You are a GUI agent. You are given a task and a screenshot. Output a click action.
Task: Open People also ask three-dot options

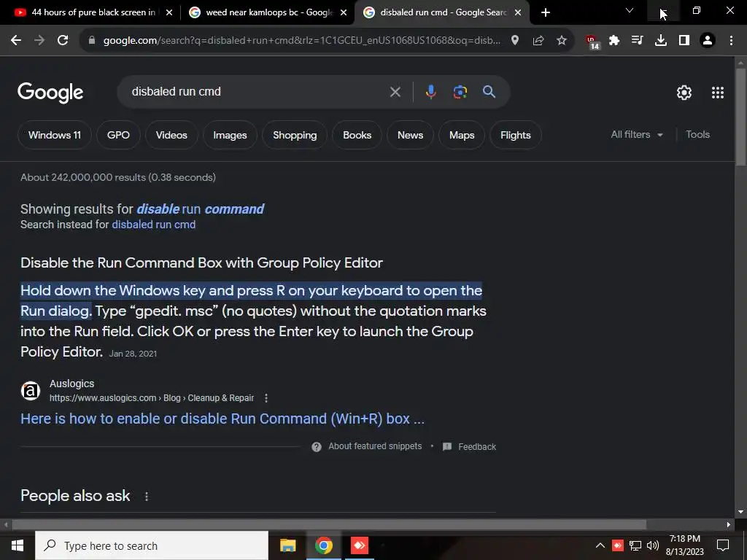coord(146,496)
